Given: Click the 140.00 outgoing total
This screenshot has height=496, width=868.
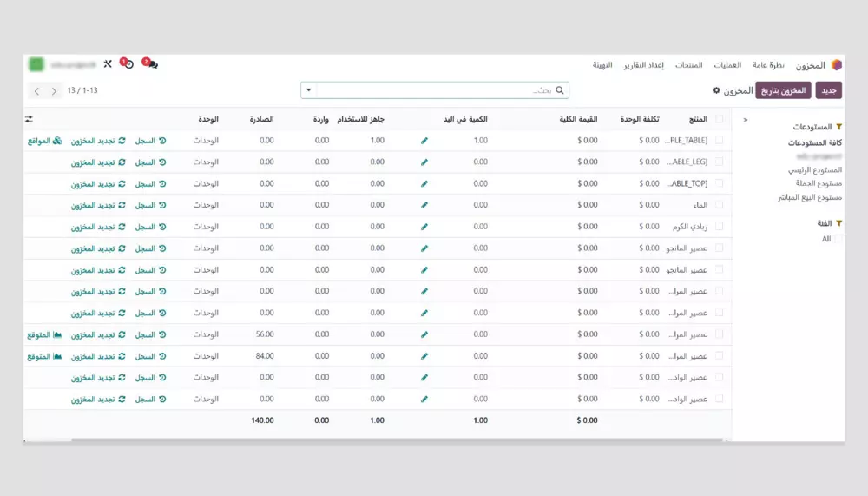Looking at the screenshot, I should [262, 420].
